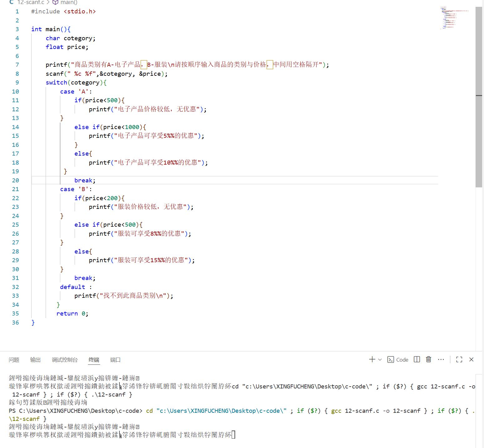
Task: Place cursor on 'char cotegory;' declaration
Action: [x=71, y=38]
